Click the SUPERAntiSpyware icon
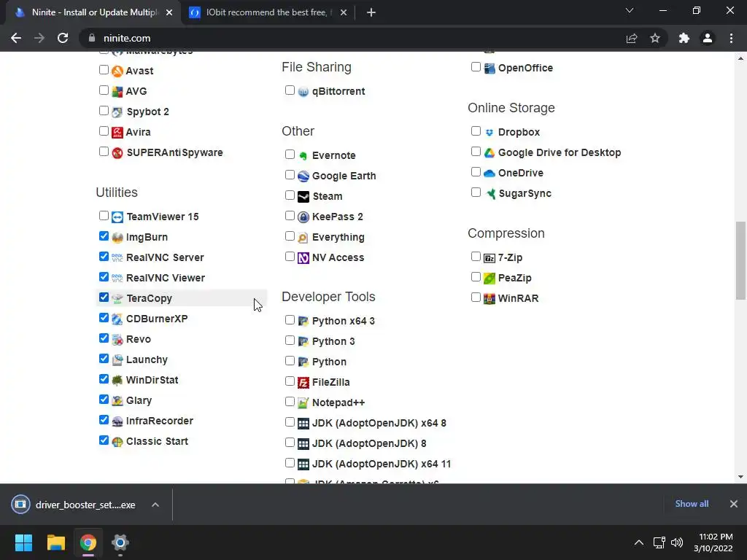 (117, 153)
